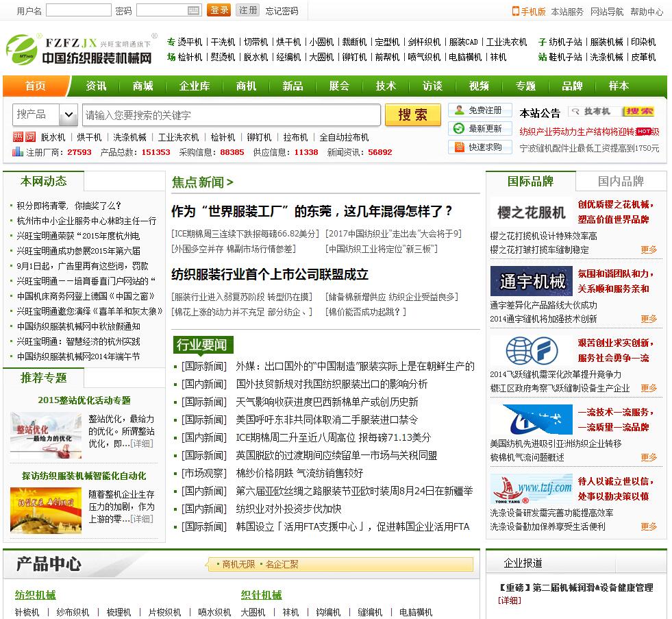672x619 pixels.
Task: Open the 烫平机 category link
Action: tap(190, 42)
